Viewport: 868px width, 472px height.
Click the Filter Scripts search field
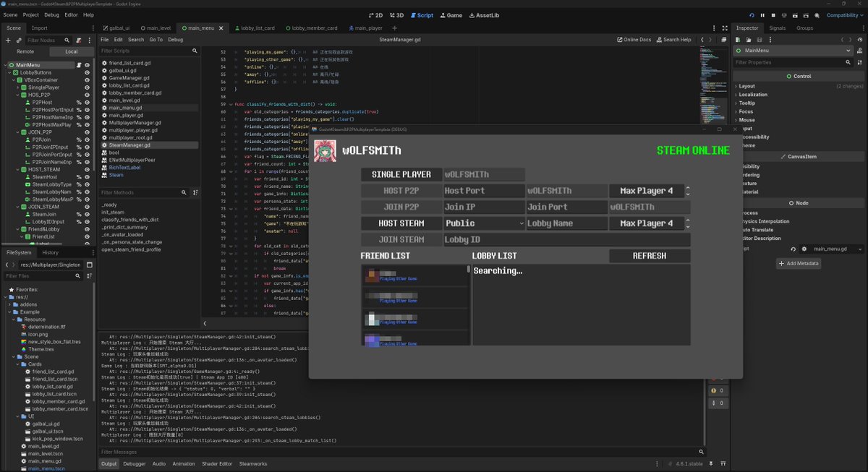click(150, 51)
